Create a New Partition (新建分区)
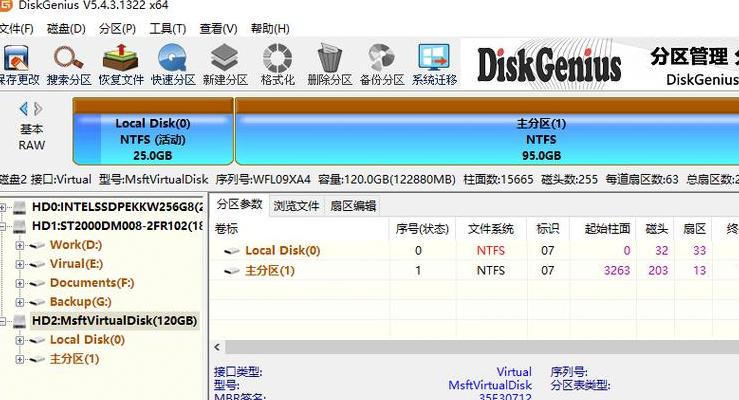The image size is (739, 400). point(225,65)
